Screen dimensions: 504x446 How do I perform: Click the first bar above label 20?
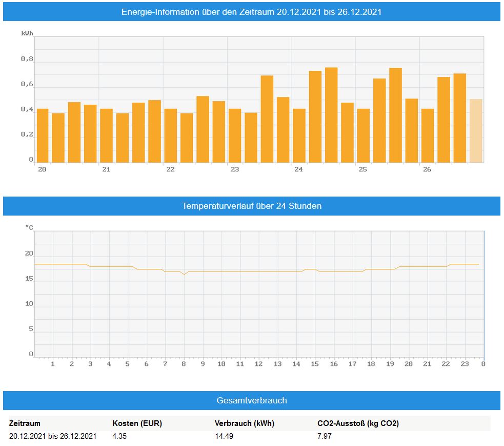pos(43,136)
